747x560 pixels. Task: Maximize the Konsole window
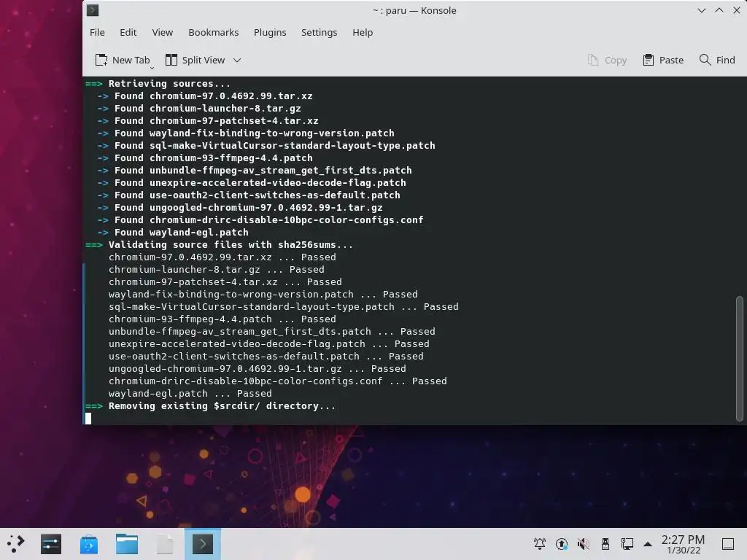[719, 10]
